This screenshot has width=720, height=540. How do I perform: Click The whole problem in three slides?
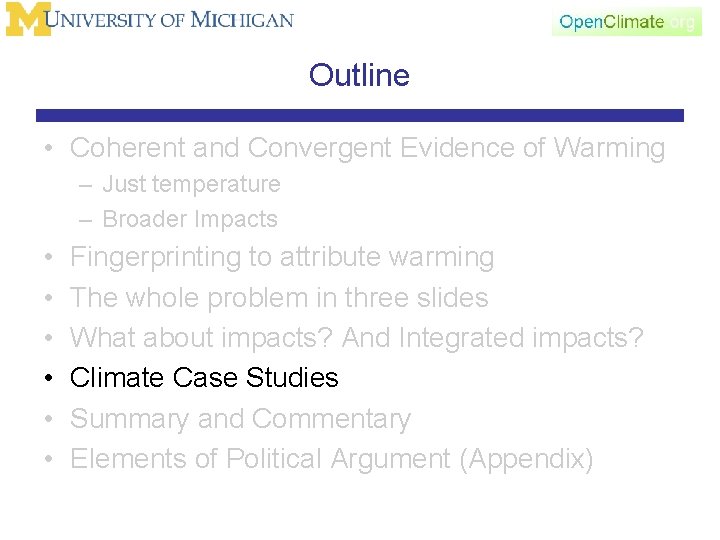279,297
